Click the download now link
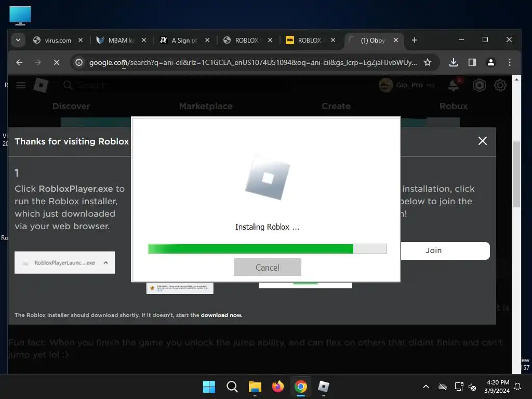The height and width of the screenshot is (399, 532). (x=221, y=315)
